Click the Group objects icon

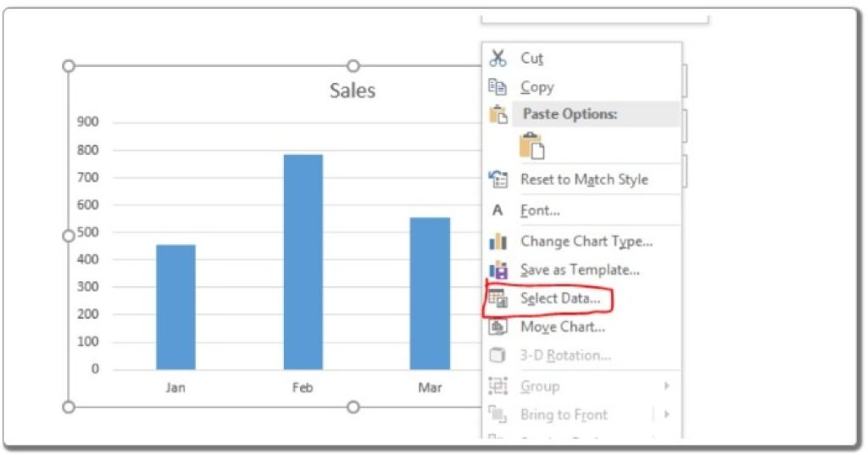(x=498, y=386)
